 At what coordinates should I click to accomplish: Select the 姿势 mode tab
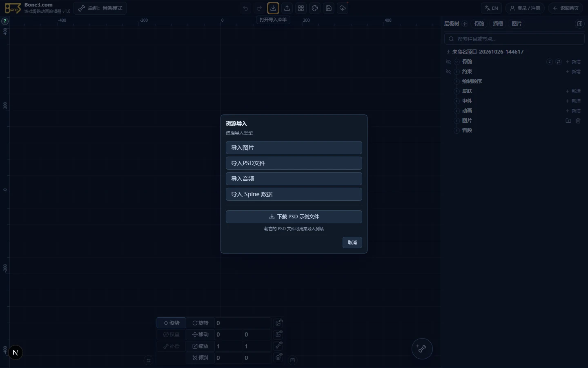(171, 323)
